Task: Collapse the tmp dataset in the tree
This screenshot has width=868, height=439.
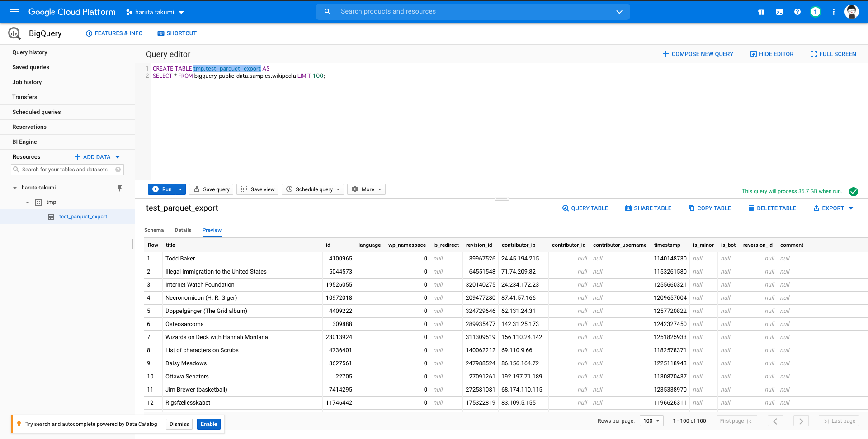Action: (x=28, y=202)
